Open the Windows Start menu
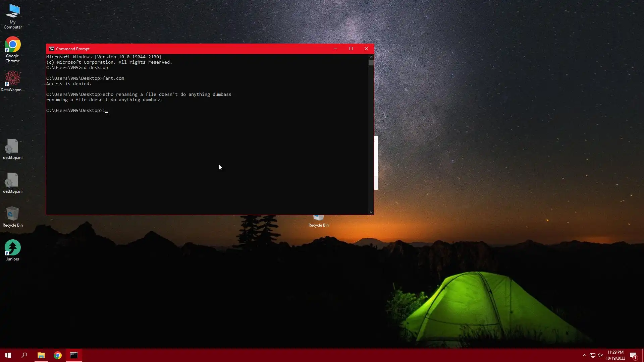The height and width of the screenshot is (362, 644). (x=8, y=355)
